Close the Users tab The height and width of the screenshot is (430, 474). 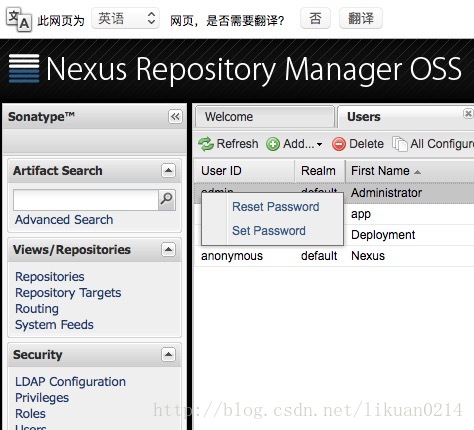point(468,114)
